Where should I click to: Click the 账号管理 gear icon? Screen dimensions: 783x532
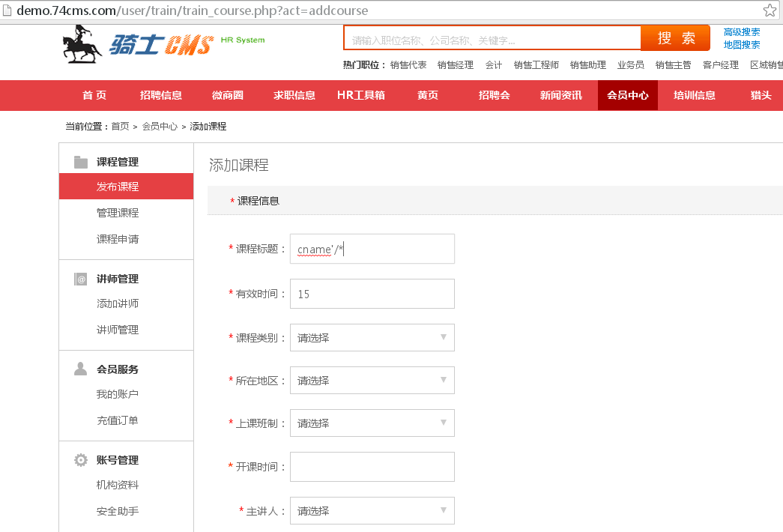[x=80, y=459]
